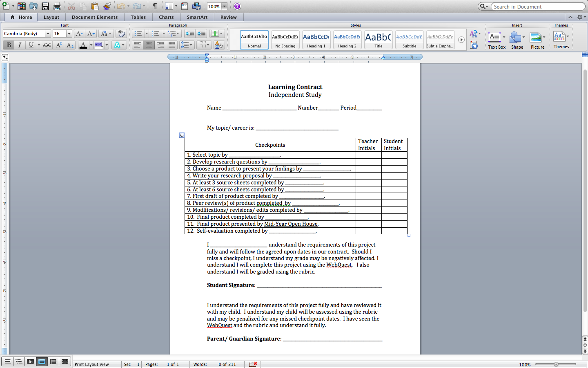Screen dimensions: 588x368
Task: Expand the font size dropdown
Action: click(x=69, y=34)
